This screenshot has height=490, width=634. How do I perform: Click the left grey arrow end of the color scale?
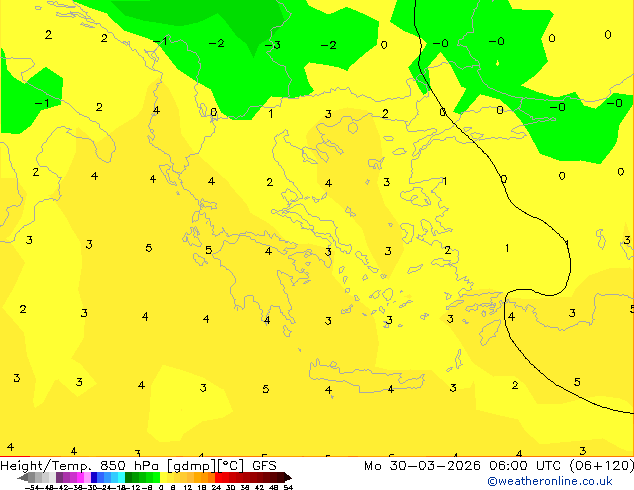click(23, 477)
